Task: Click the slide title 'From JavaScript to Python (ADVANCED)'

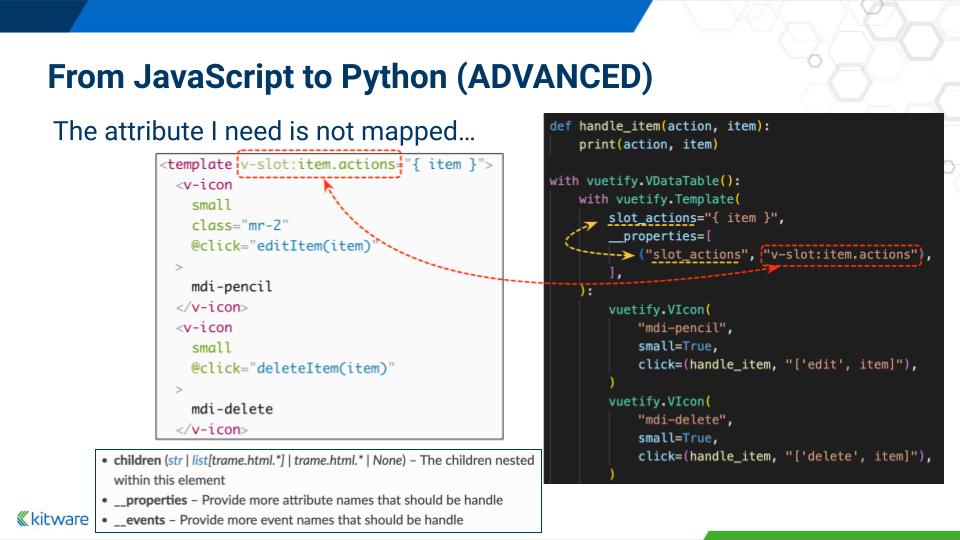Action: (x=350, y=77)
